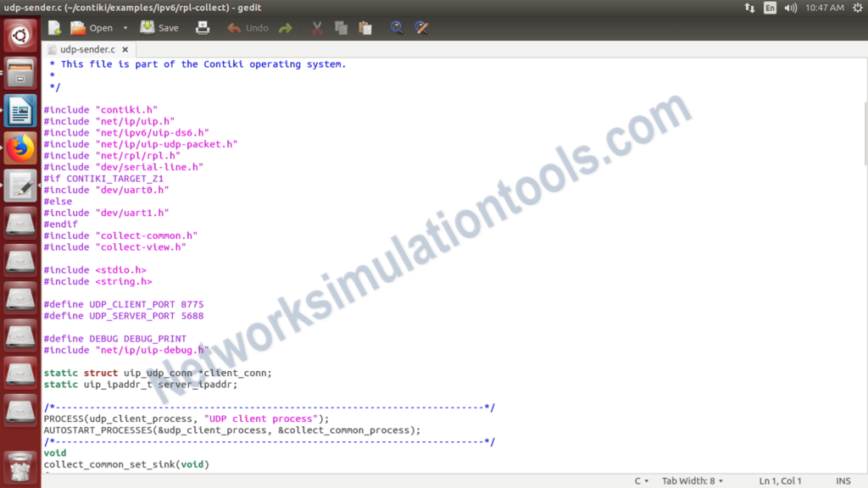
Task: Print the current file
Action: click(203, 27)
